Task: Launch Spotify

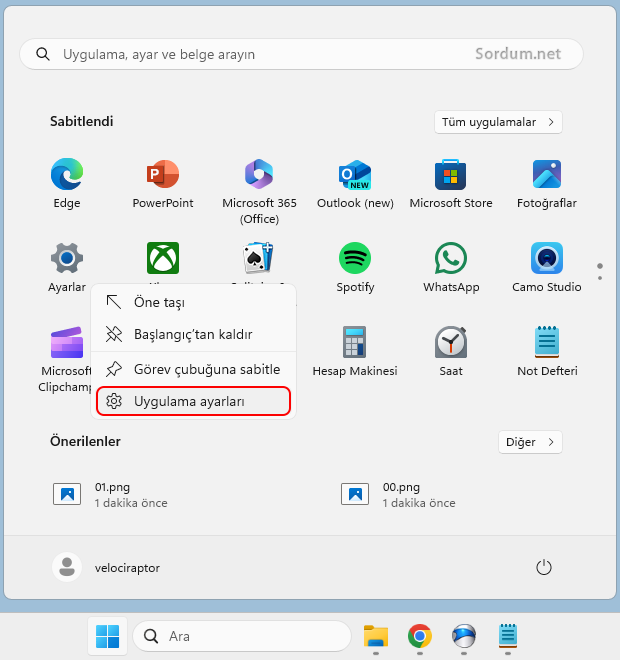Action: (355, 267)
